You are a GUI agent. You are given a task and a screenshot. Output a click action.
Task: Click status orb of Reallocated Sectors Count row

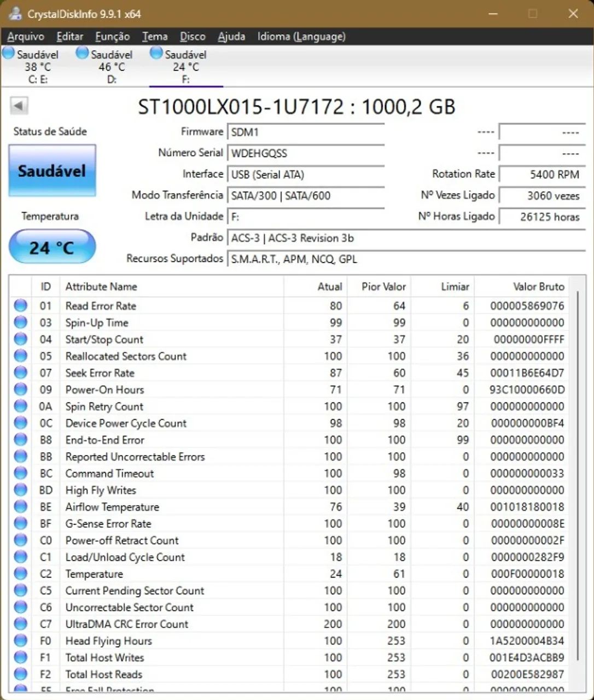(x=21, y=356)
